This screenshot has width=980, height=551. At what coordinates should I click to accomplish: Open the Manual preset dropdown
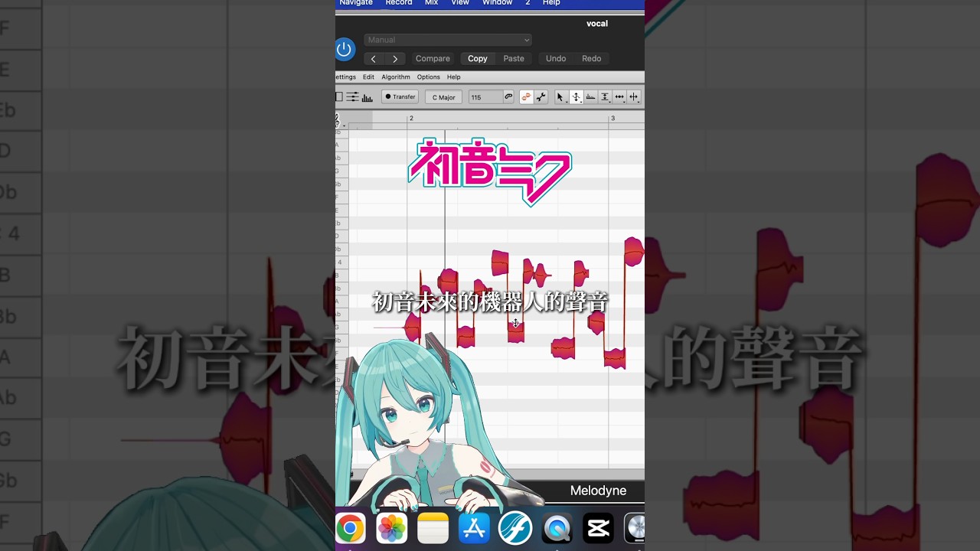point(447,40)
